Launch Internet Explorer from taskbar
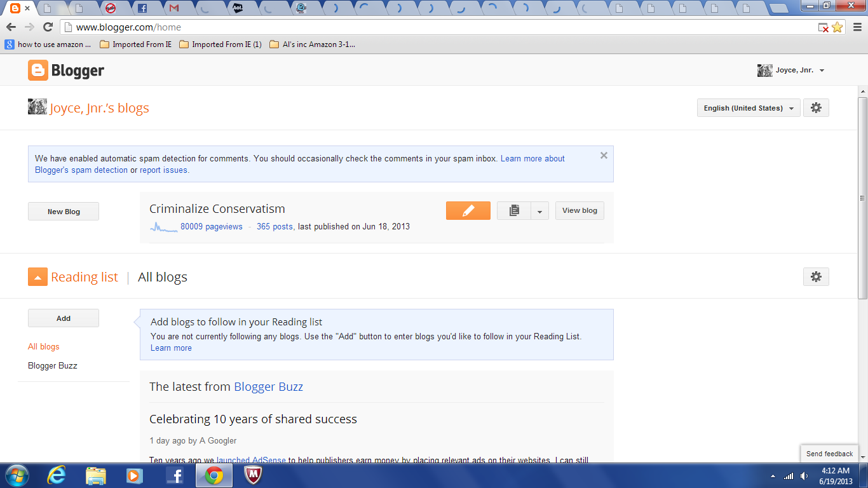Screen dimensions: 868x488 [57, 475]
